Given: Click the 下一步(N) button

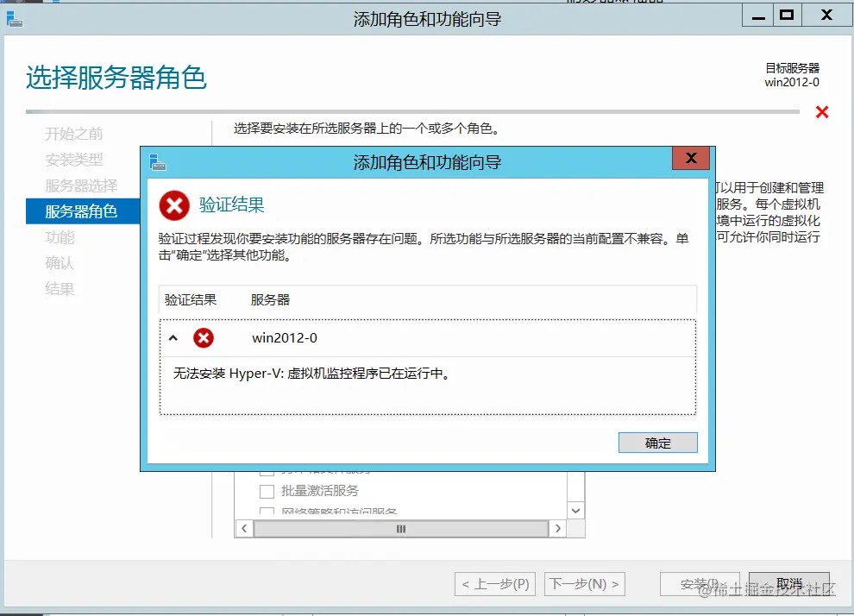Looking at the screenshot, I should point(584,584).
